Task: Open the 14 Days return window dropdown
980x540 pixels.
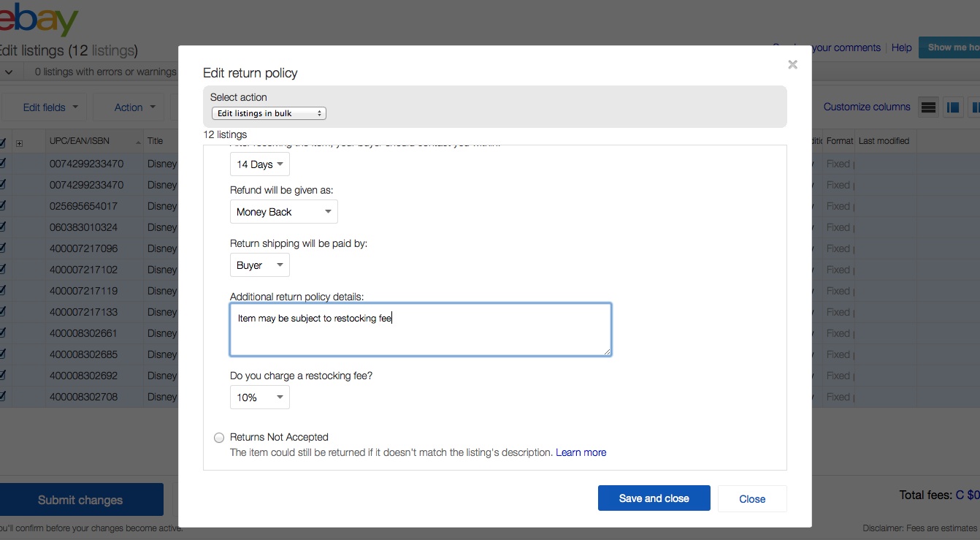Action: 259,164
